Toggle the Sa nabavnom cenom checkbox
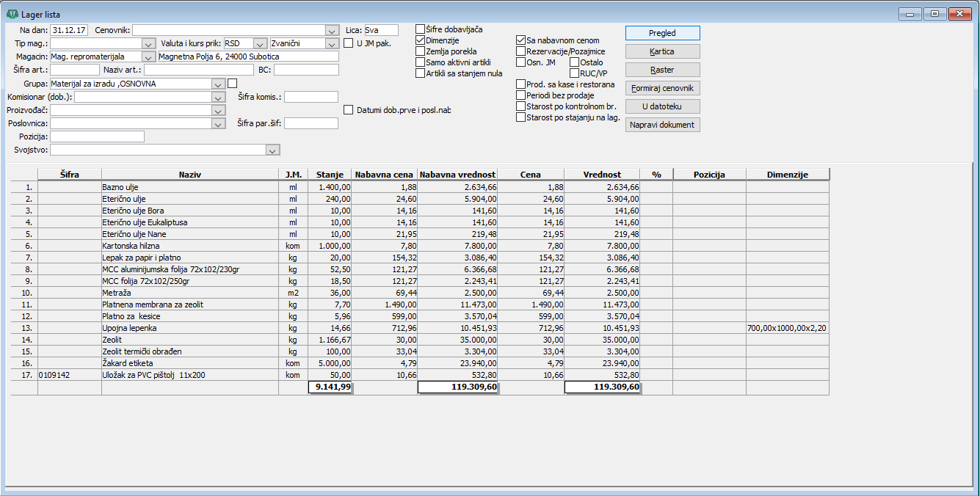The width and height of the screenshot is (980, 496). pyautogui.click(x=521, y=40)
